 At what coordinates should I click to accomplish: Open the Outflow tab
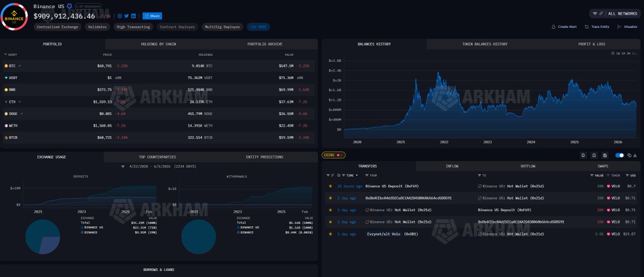point(528,166)
